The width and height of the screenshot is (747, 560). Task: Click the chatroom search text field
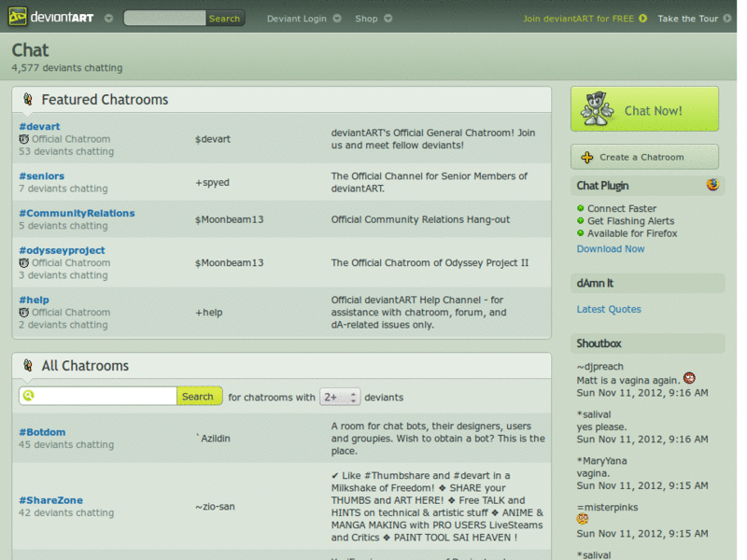point(98,396)
